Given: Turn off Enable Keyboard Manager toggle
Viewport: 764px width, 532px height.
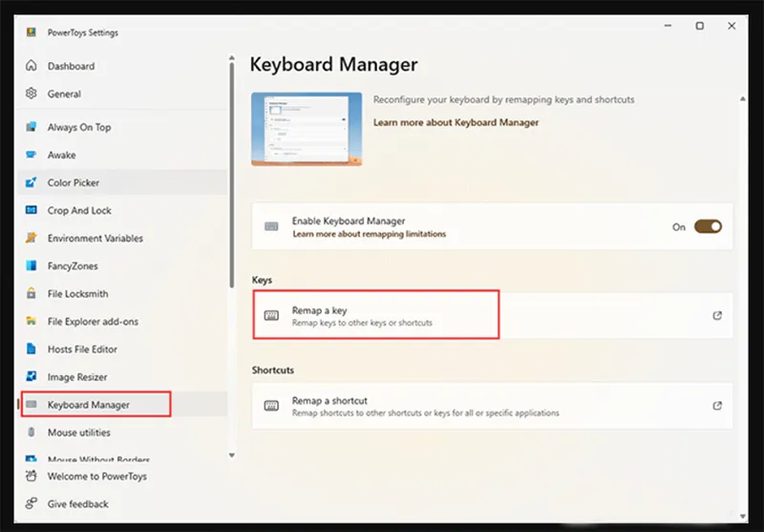Looking at the screenshot, I should 708,226.
